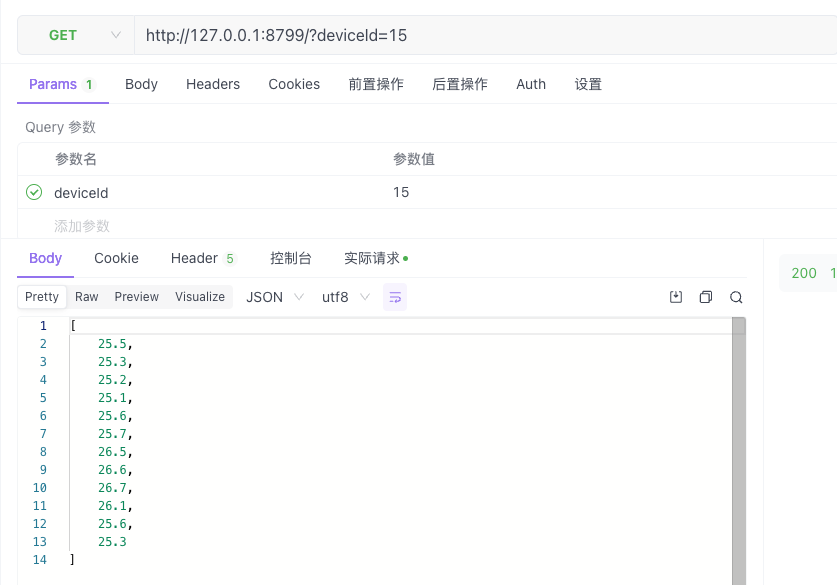Viewport: 837px width, 585px height.
Task: Click the word wrap icon in response toolbar
Action: 395,297
